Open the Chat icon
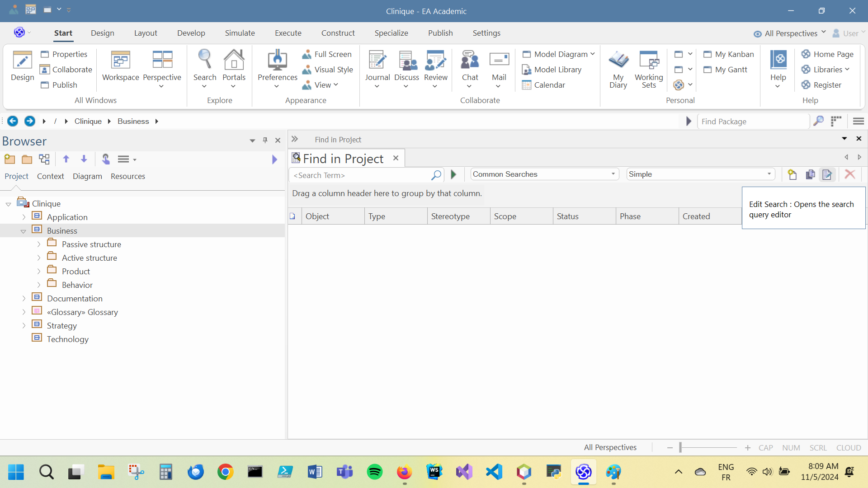868x488 pixels. (x=470, y=60)
